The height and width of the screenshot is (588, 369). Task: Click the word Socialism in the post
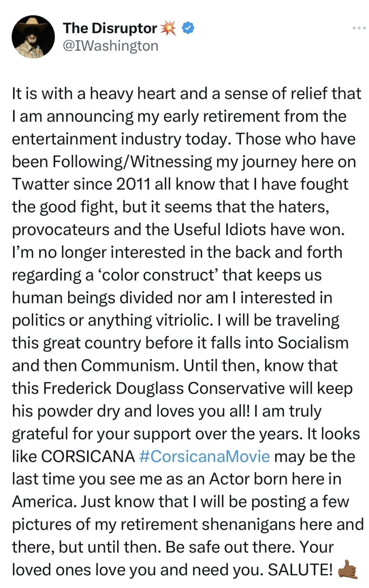pos(313,343)
